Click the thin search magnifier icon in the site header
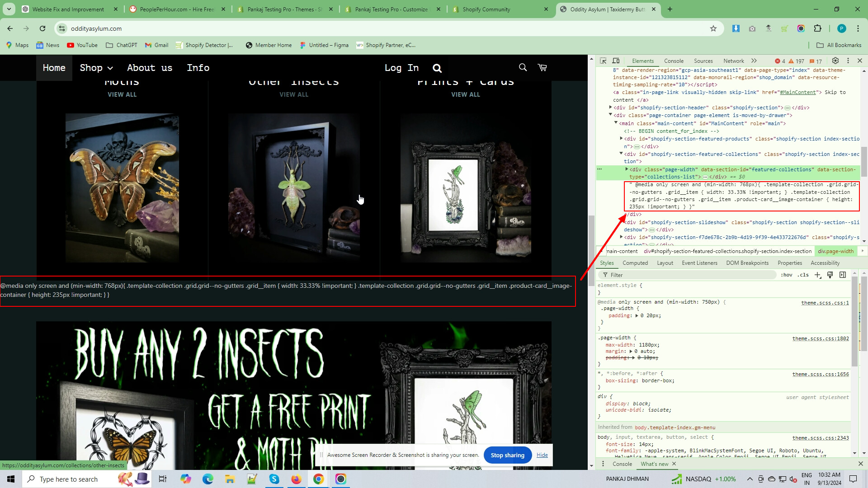The image size is (868, 488). coord(523,67)
